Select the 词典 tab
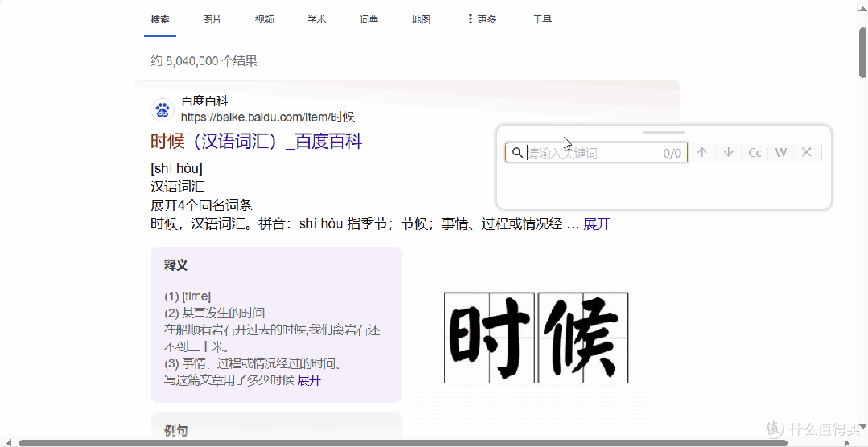This screenshot has height=447, width=868. click(x=368, y=19)
